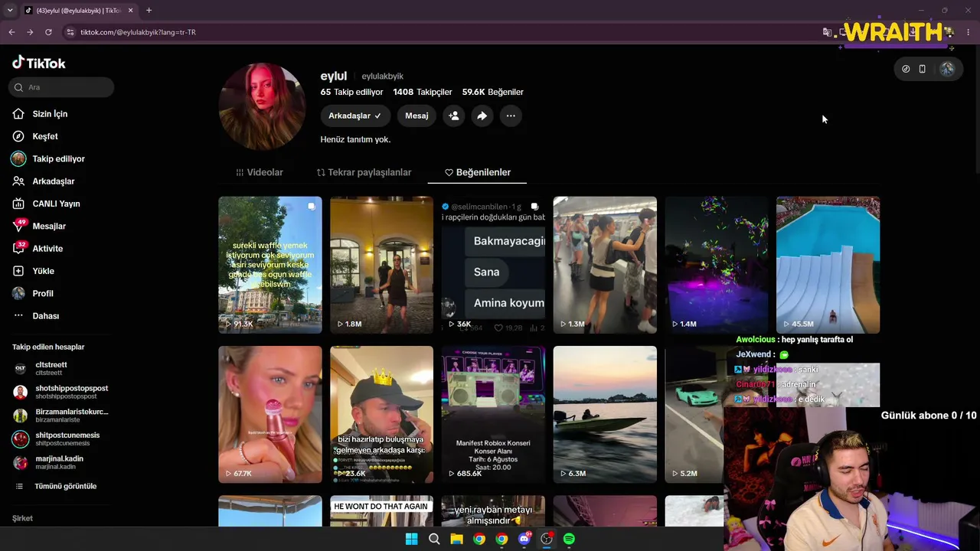The height and width of the screenshot is (551, 980).
Task: Click the eylul profile picture
Action: point(262,106)
